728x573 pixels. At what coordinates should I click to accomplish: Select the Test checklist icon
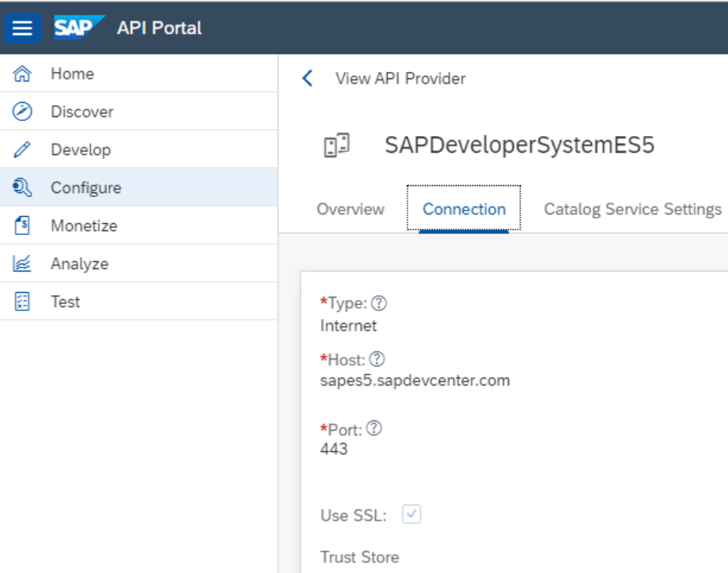pos(23,302)
